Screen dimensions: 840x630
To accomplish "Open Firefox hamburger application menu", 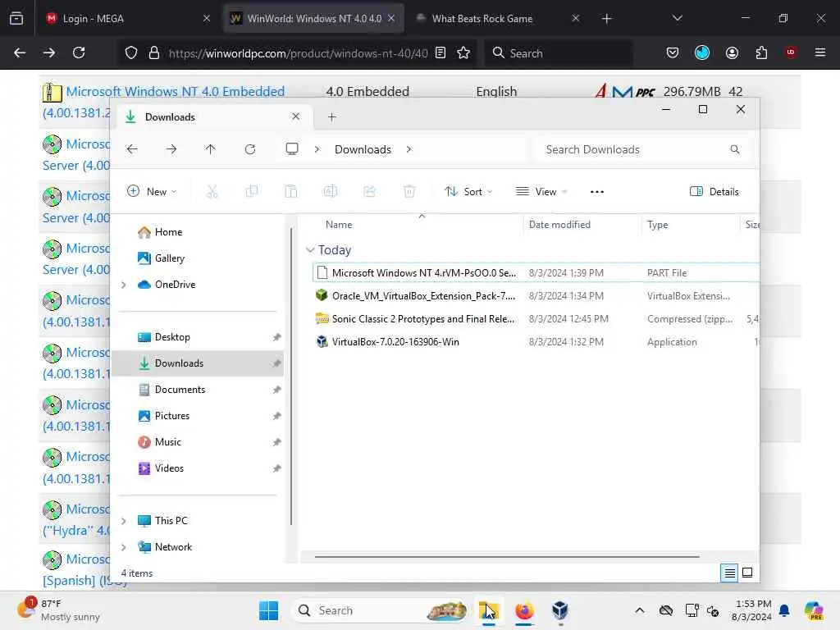I will coord(820,52).
